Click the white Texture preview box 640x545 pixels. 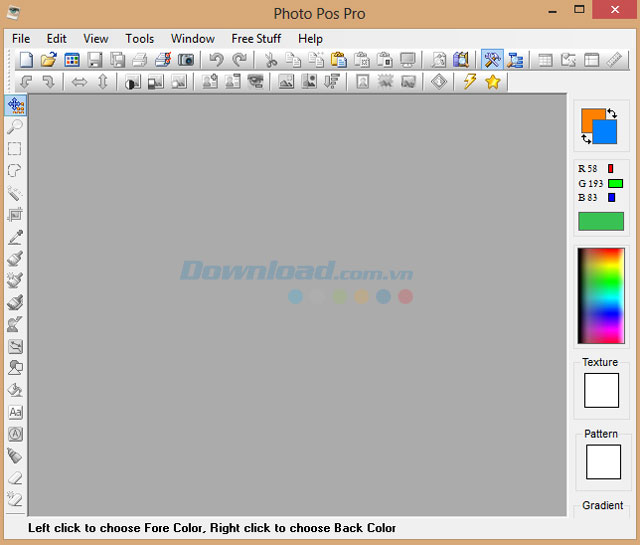(x=601, y=390)
